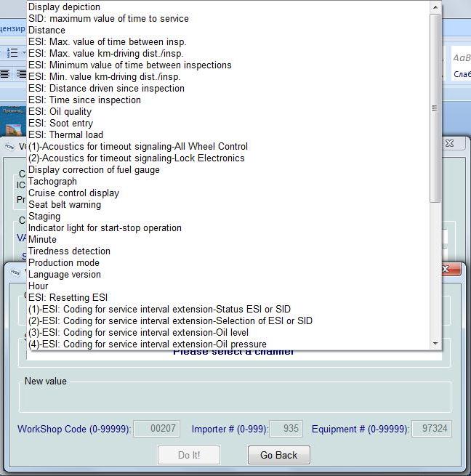Click the scrollbar down arrow in channel list
The height and width of the screenshot is (476, 471).
click(435, 343)
